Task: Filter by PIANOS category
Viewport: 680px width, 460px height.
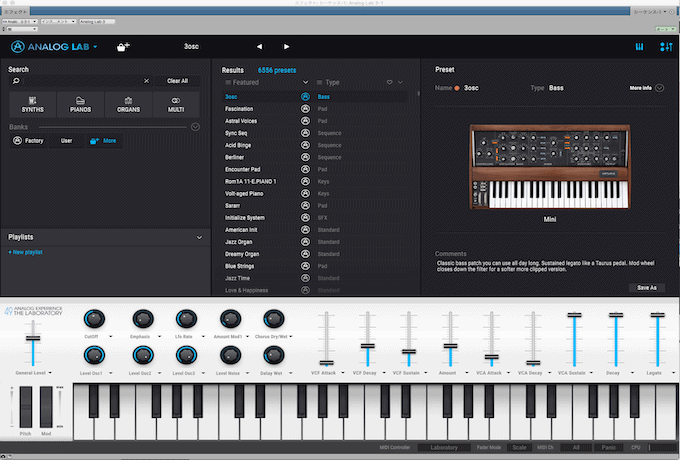Action: click(81, 104)
